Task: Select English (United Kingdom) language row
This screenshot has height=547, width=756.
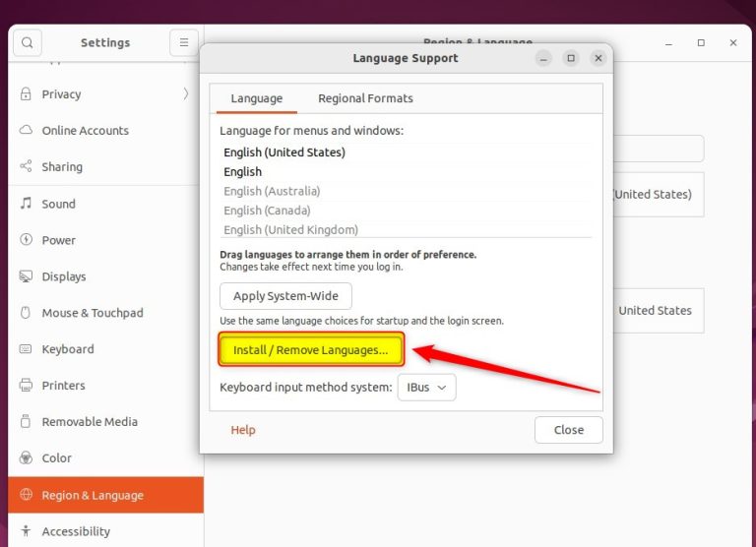Action: tap(407, 229)
